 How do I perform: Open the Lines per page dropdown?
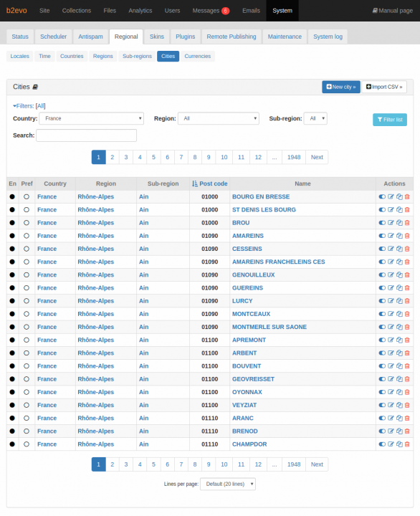[x=228, y=484]
